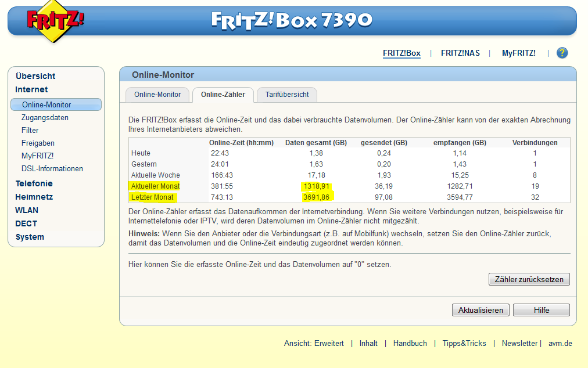Click the Verbindungen column header
The image size is (588, 368).
535,143
